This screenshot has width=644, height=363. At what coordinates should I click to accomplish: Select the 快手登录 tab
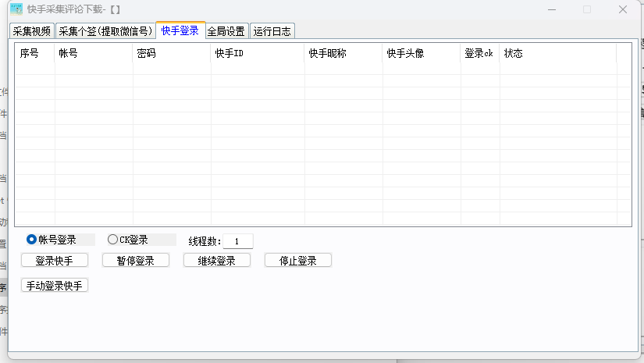[x=180, y=30]
